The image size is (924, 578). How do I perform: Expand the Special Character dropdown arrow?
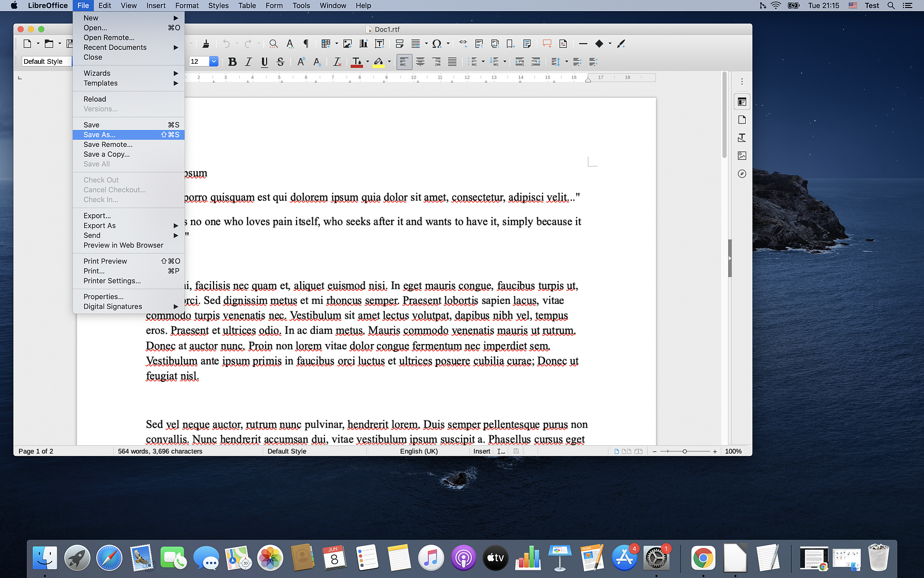click(448, 44)
